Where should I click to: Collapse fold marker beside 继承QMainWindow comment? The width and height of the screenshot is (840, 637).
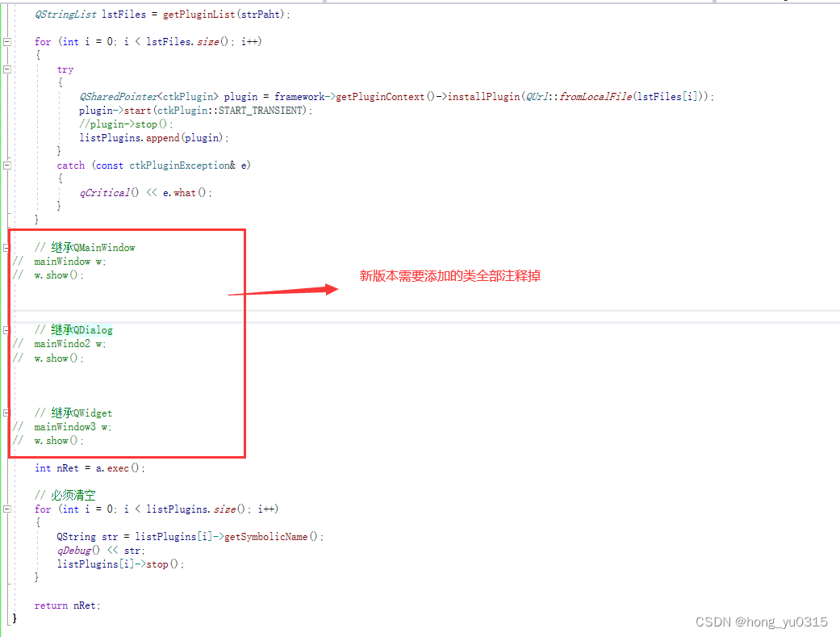[6, 248]
